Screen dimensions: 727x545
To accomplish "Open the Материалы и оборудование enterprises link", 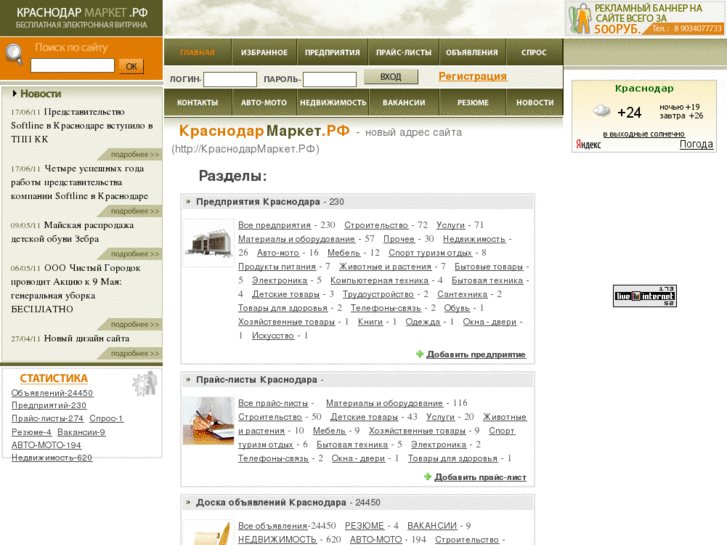I will tap(296, 239).
